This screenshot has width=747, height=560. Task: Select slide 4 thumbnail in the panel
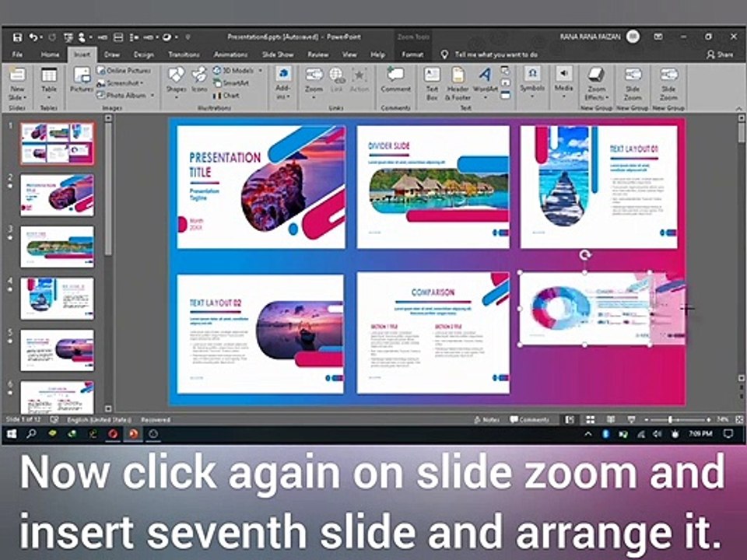(57, 299)
